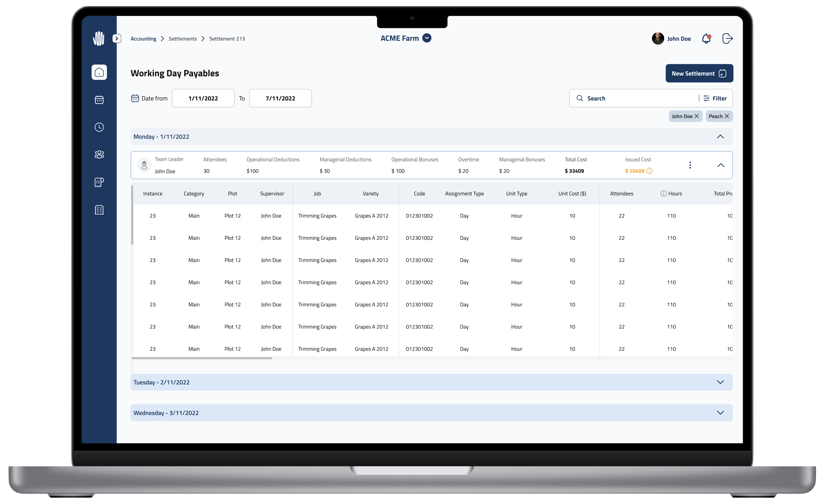
Task: Open the Time tracking clock icon
Action: coord(99,127)
